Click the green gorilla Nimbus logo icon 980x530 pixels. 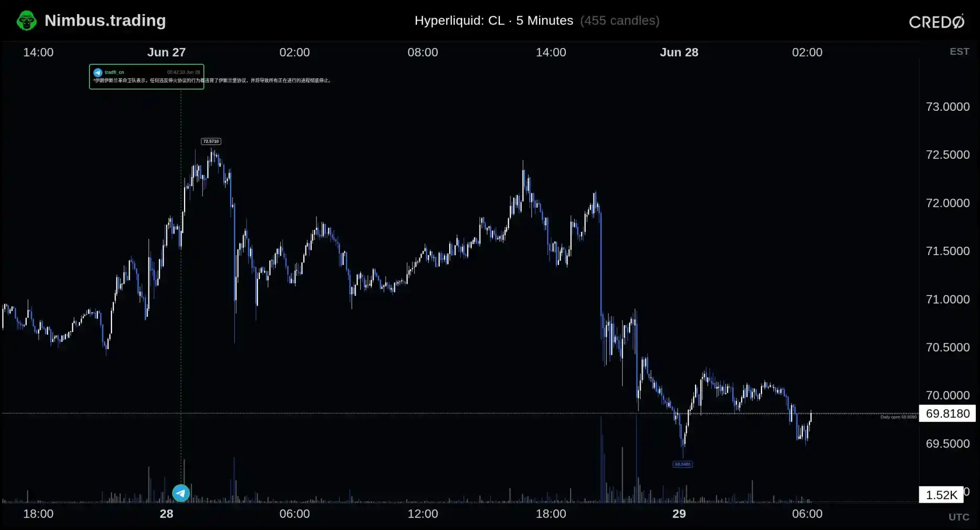tap(27, 21)
